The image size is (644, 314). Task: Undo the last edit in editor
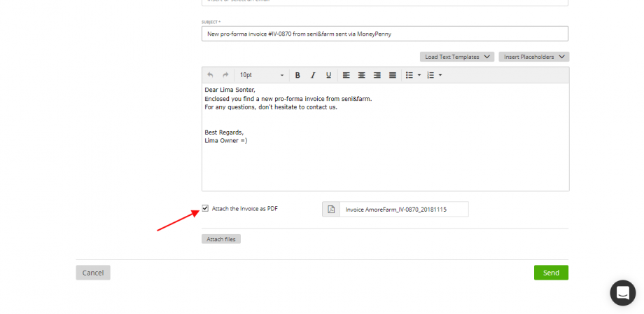210,75
